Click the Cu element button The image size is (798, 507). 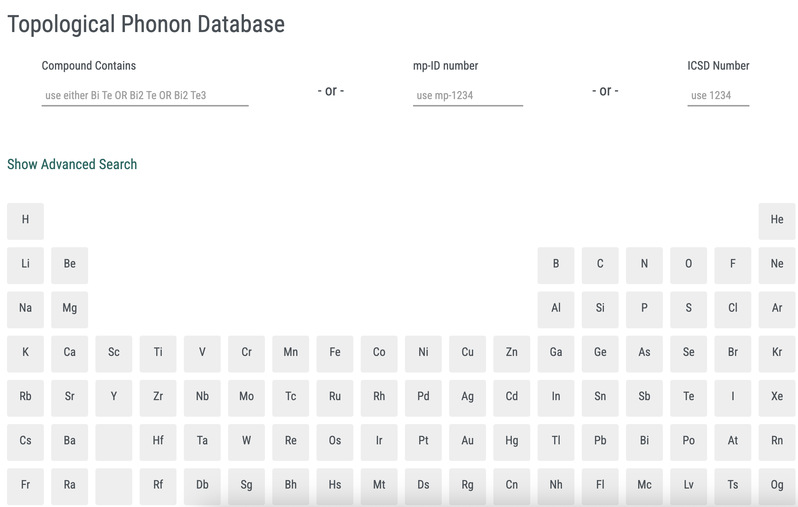(x=467, y=354)
